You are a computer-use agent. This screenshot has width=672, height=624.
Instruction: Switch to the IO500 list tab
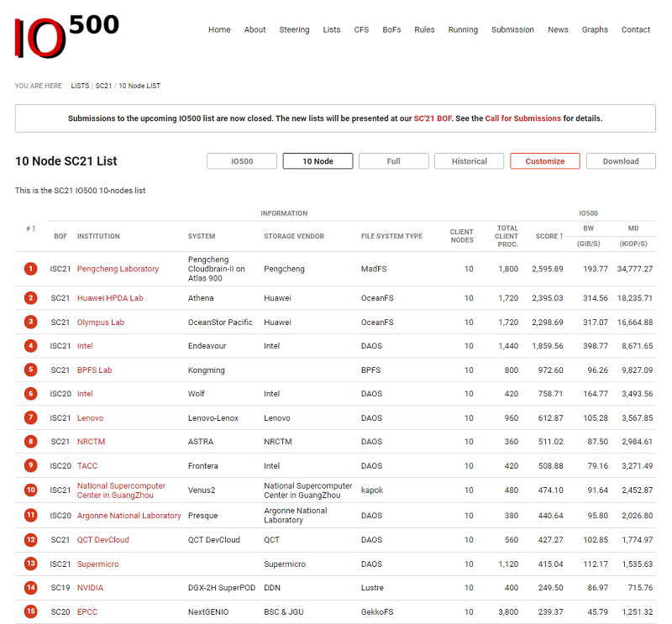click(x=242, y=161)
